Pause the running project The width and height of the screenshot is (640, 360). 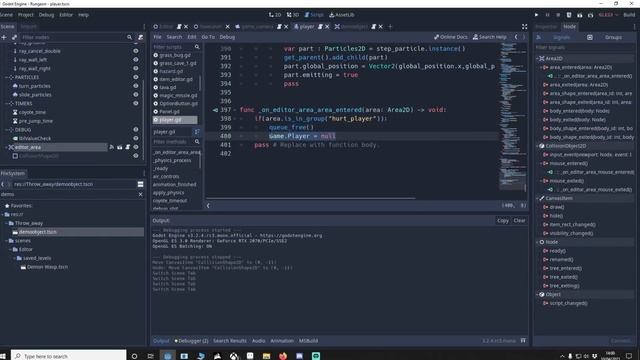click(547, 15)
